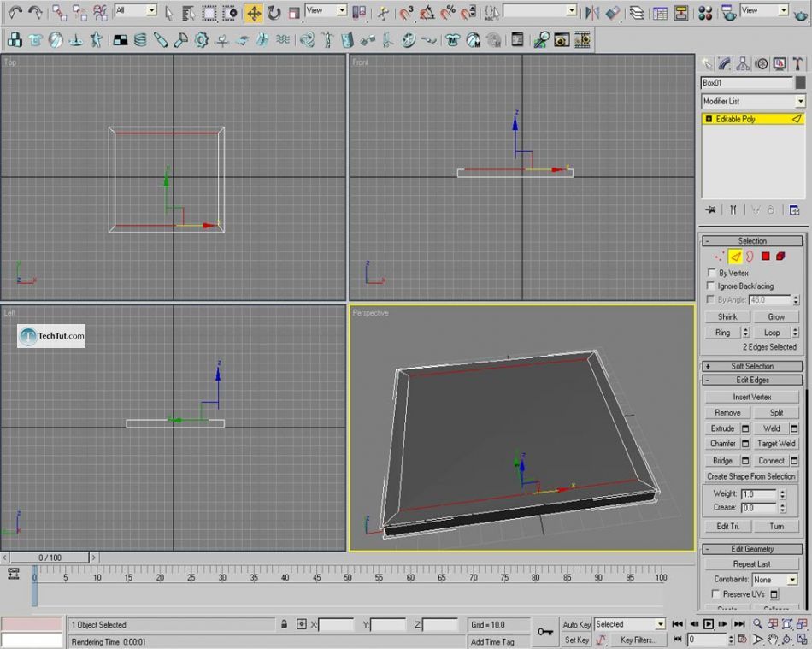Screen dimensions: 812x649
Task: Select Polygon sub-object level red square
Action: [x=765, y=256]
